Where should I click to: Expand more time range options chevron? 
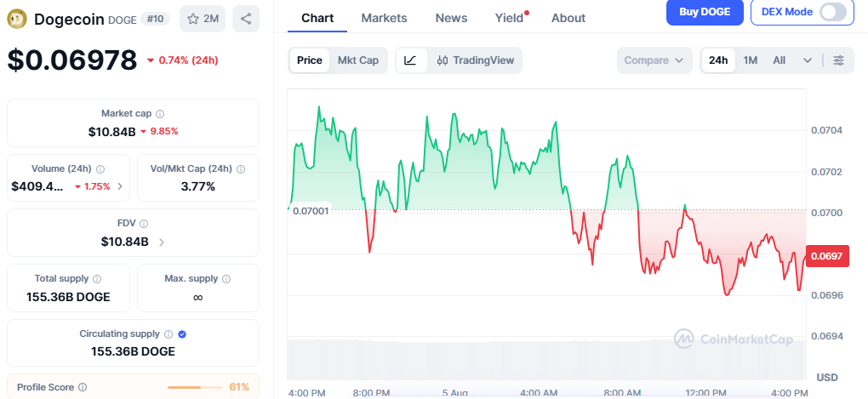[x=807, y=60]
